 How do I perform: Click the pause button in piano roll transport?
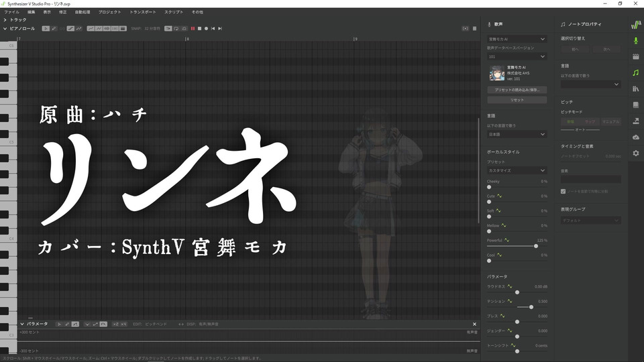click(193, 29)
